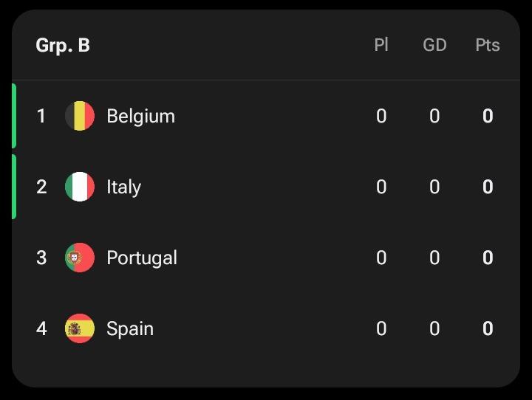Click the Pts column header
Image resolution: width=532 pixels, height=400 pixels.
(488, 45)
